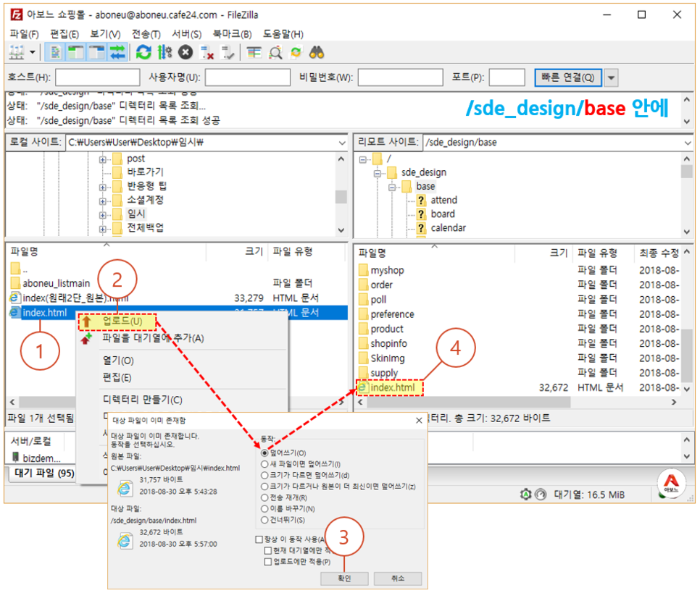The image size is (700, 593).
Task: Toggle the transfer queue display icon
Action: 117,53
